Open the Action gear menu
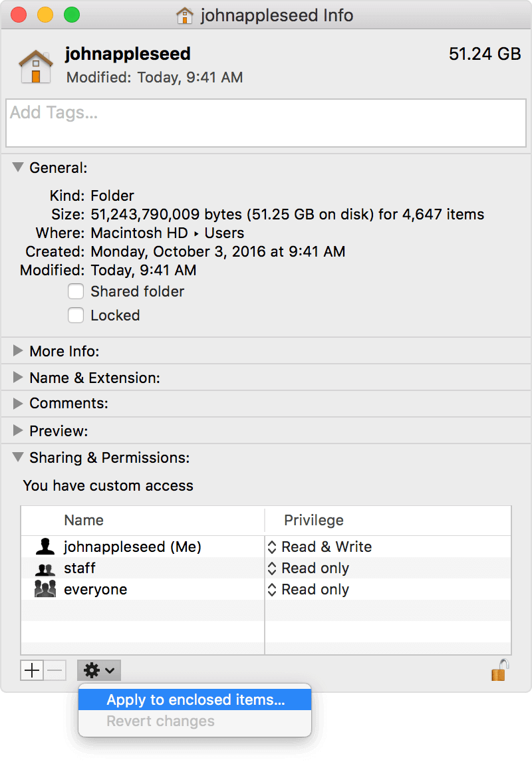Screen dimensions: 532x762 98,670
